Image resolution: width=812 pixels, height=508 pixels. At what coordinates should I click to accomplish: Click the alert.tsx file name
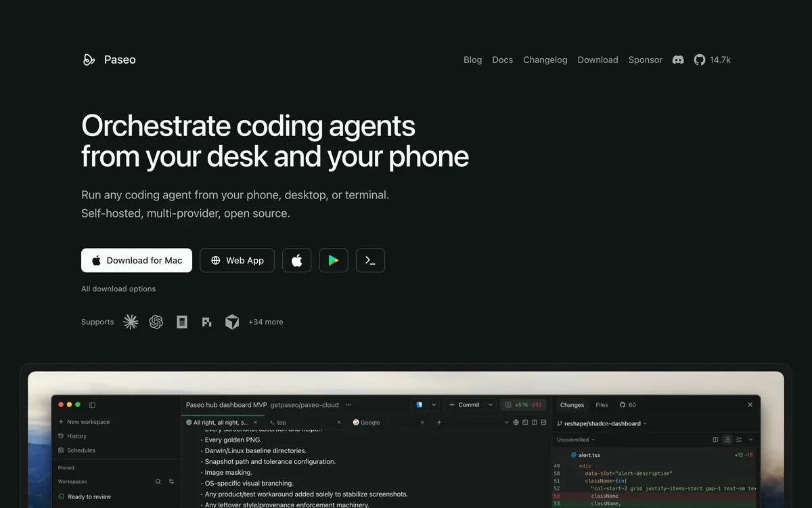click(589, 455)
